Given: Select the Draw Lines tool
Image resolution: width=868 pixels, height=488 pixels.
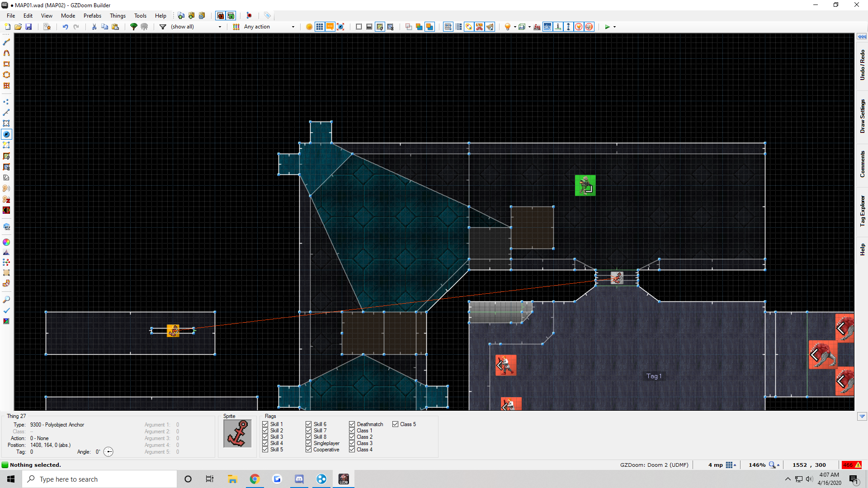Looking at the screenshot, I should 6,42.
